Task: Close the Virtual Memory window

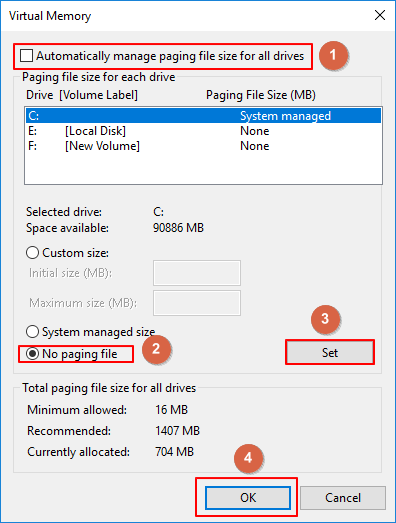Action: (380, 15)
